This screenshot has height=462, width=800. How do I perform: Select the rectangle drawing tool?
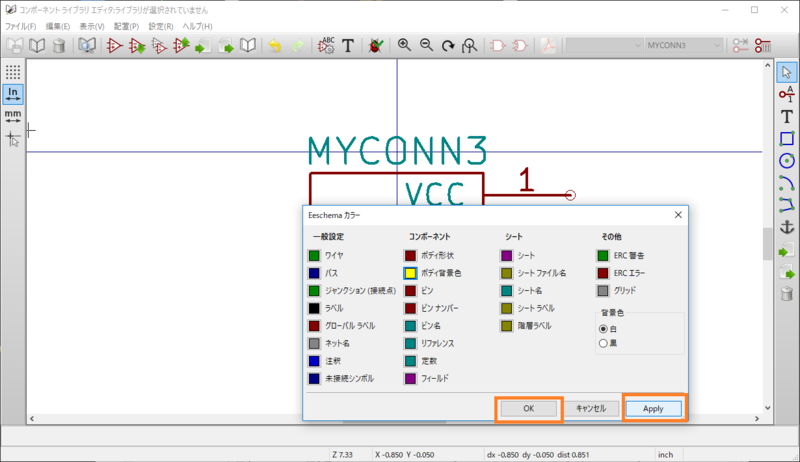coord(786,139)
